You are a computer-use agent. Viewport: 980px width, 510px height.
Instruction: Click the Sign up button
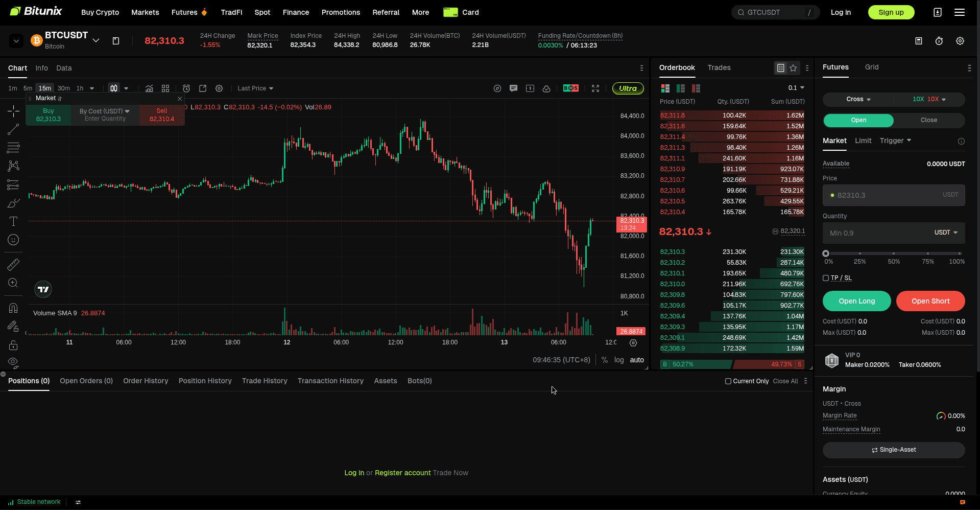click(x=891, y=12)
